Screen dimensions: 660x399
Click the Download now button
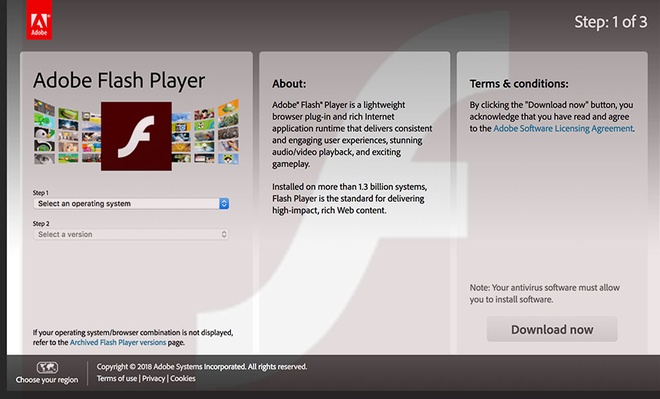[x=552, y=329]
